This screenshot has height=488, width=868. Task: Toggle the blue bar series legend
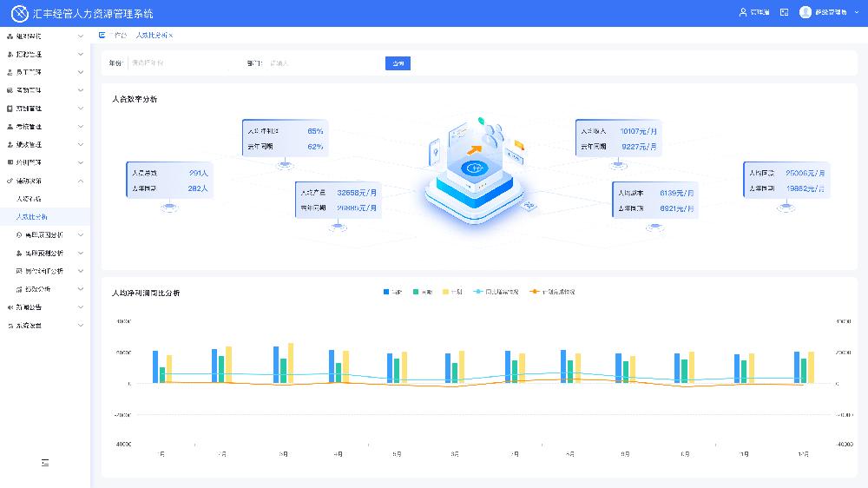click(392, 292)
